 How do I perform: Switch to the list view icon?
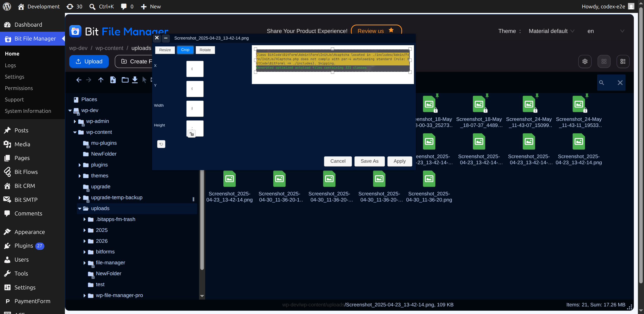[623, 62]
